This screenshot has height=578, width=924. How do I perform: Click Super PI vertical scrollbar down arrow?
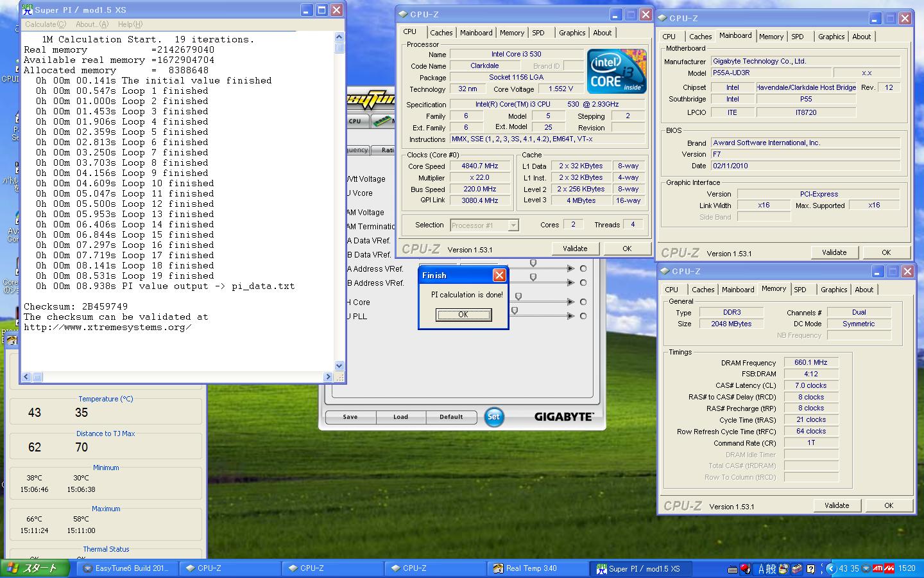click(339, 365)
